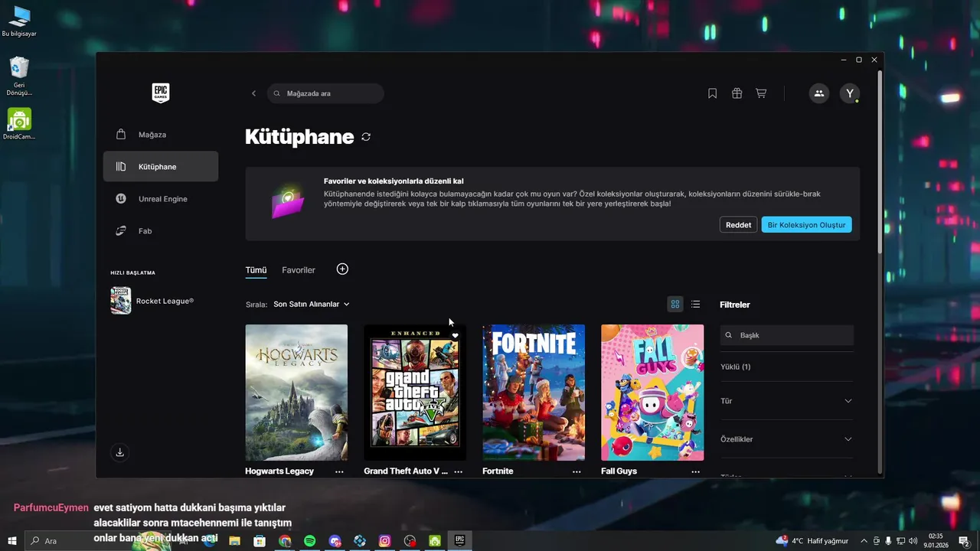This screenshot has width=980, height=551.
Task: Open the volume tray icon
Action: click(913, 541)
